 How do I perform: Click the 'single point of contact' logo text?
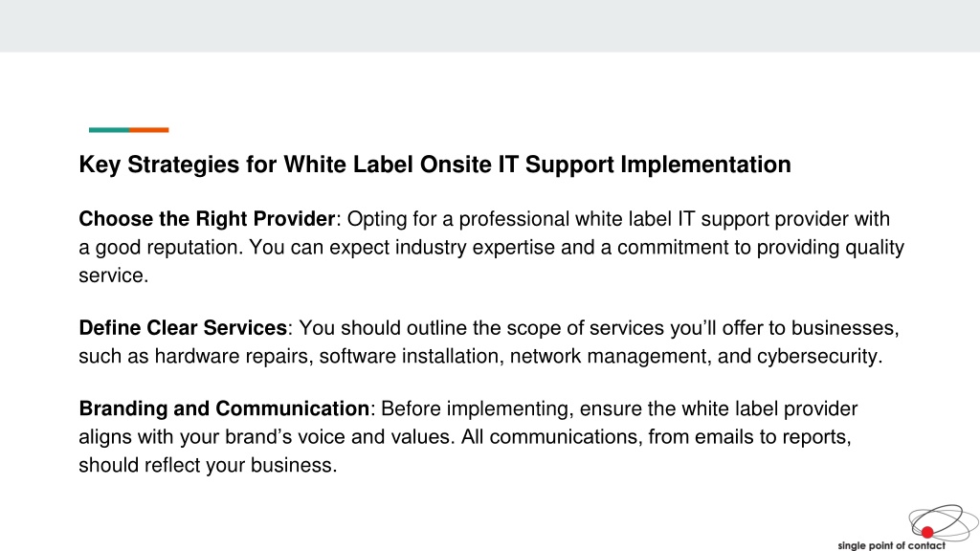coord(891,545)
